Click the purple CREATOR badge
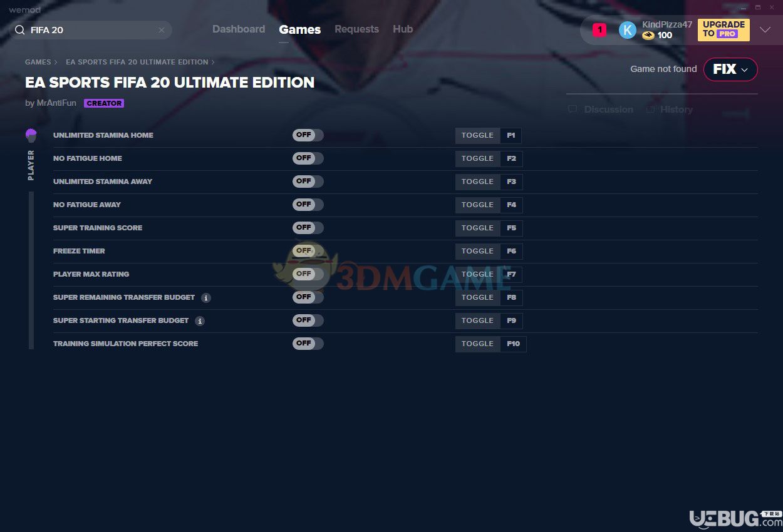Viewport: 783px width, 532px height. coord(104,103)
